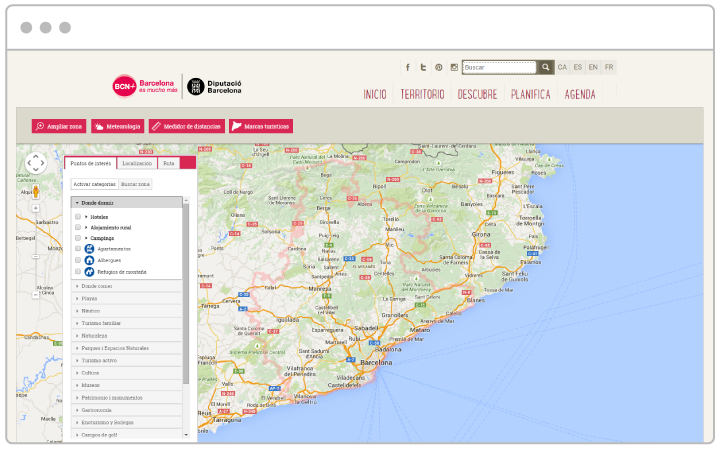
Task: Expand the Hoteles subcategory arrow
Action: click(86, 217)
